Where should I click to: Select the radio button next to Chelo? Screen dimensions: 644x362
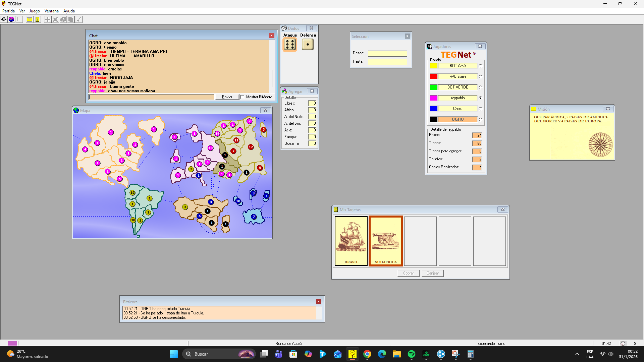point(480,109)
